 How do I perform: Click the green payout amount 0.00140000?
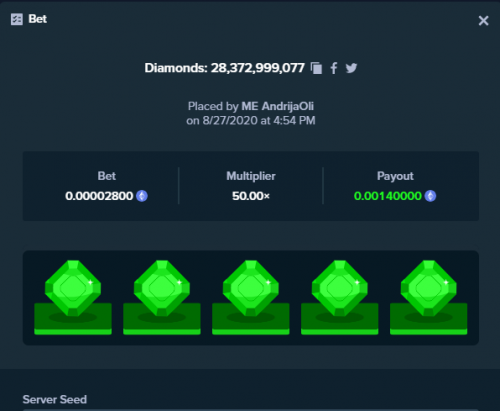click(388, 196)
